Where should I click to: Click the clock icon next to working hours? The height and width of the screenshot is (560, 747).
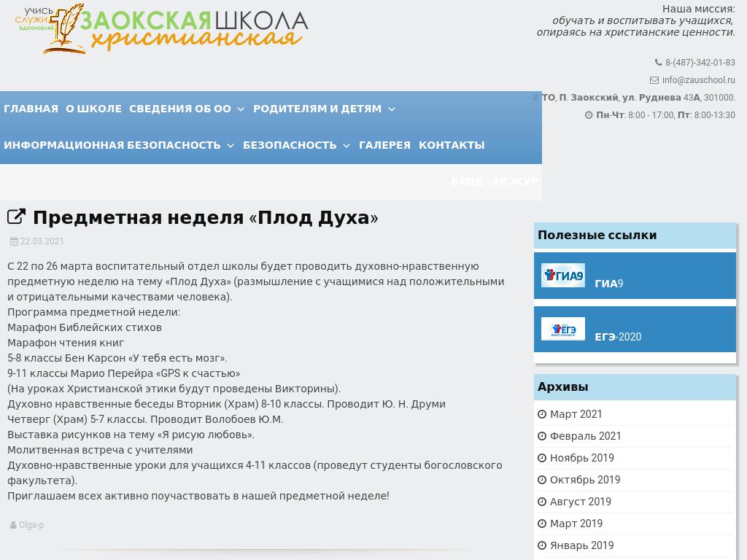pyautogui.click(x=589, y=114)
